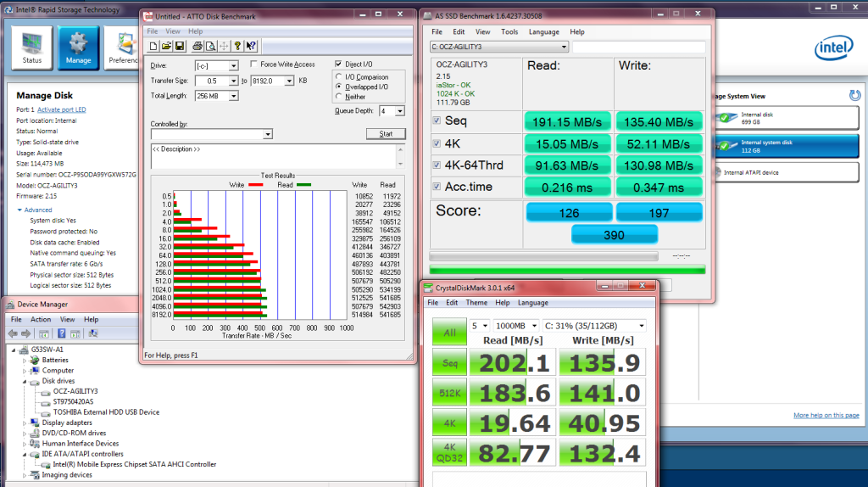868x487 pixels.
Task: Run the Seq test in CrystalDiskMark
Action: click(449, 363)
